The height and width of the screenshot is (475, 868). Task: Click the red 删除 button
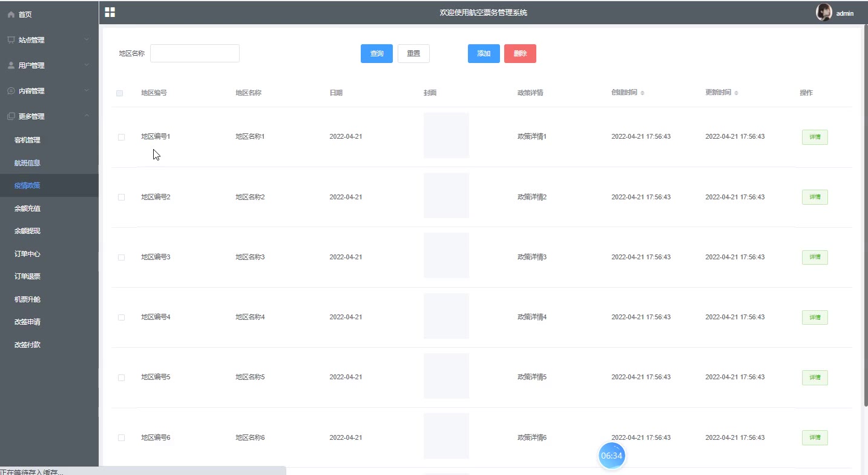point(520,54)
